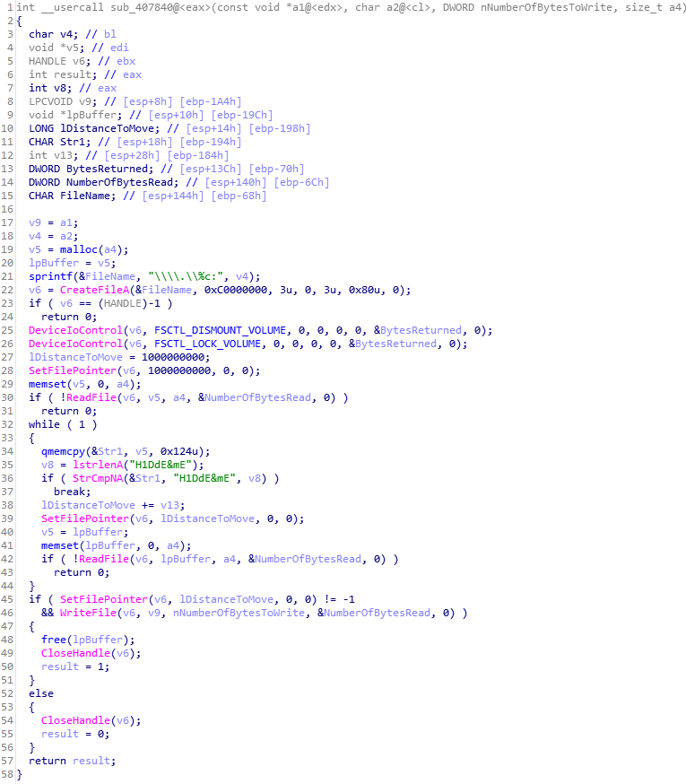This screenshot has height=784, width=686.
Task: Click the ReadFile call on line 42
Action: coord(104,560)
